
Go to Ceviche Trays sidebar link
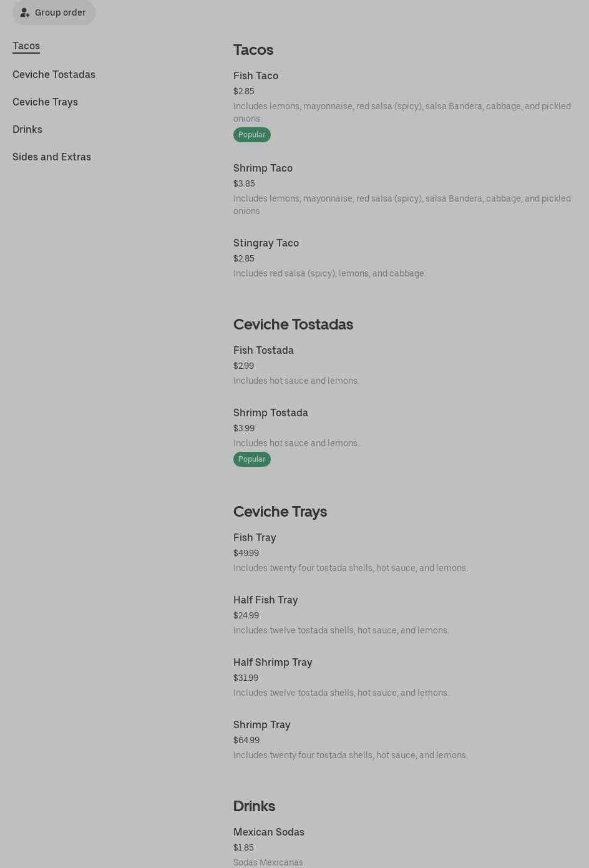[45, 102]
